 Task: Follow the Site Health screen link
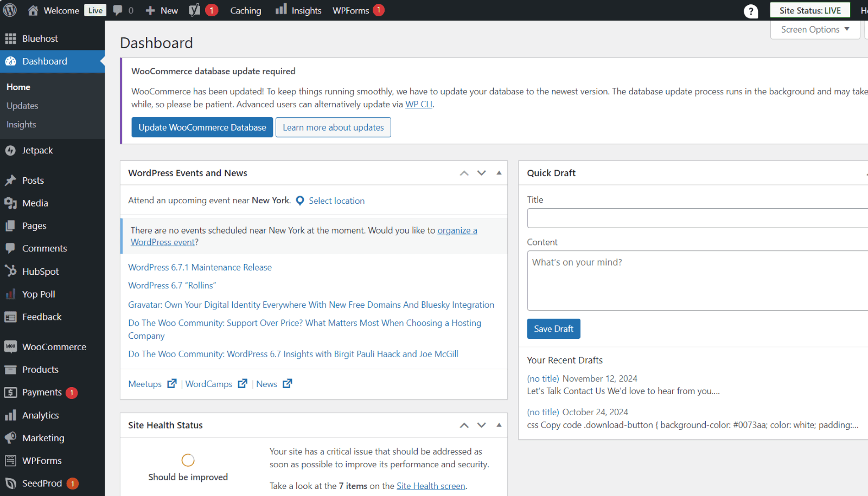pyautogui.click(x=431, y=486)
